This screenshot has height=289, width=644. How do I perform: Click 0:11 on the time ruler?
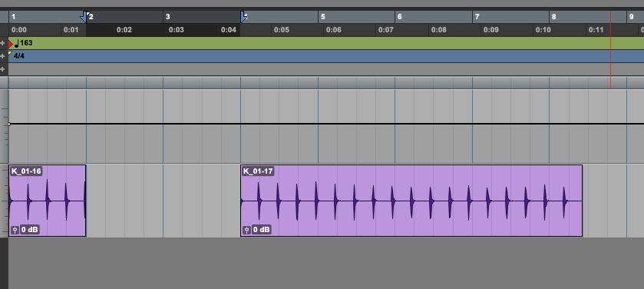click(596, 30)
